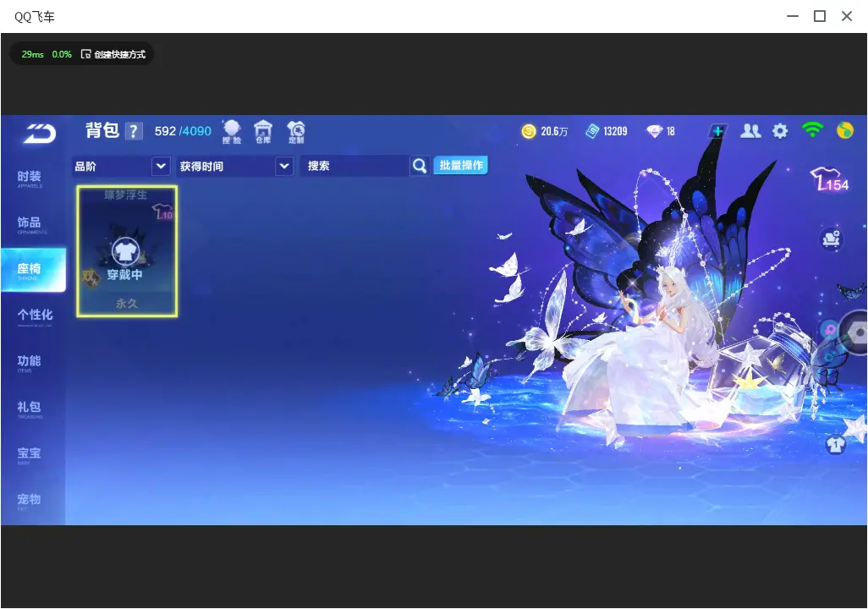868x609 pixels.
Task: Click the 20.6万 gold amount
Action: 554,131
